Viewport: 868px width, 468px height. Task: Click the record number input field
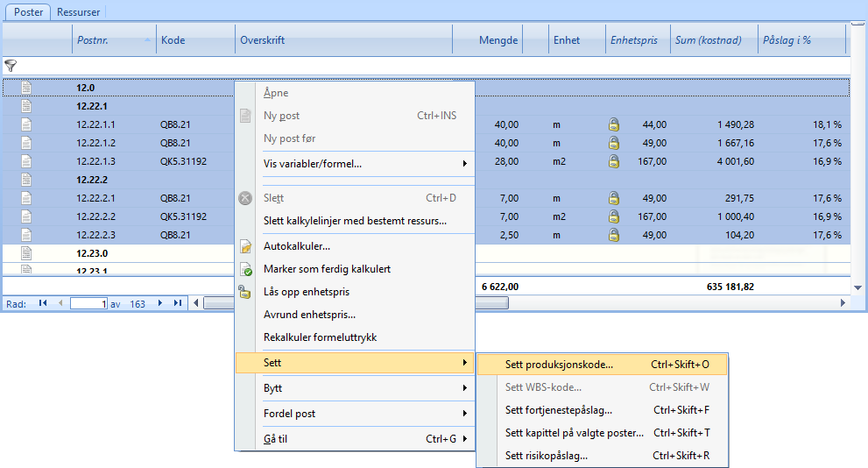point(88,303)
